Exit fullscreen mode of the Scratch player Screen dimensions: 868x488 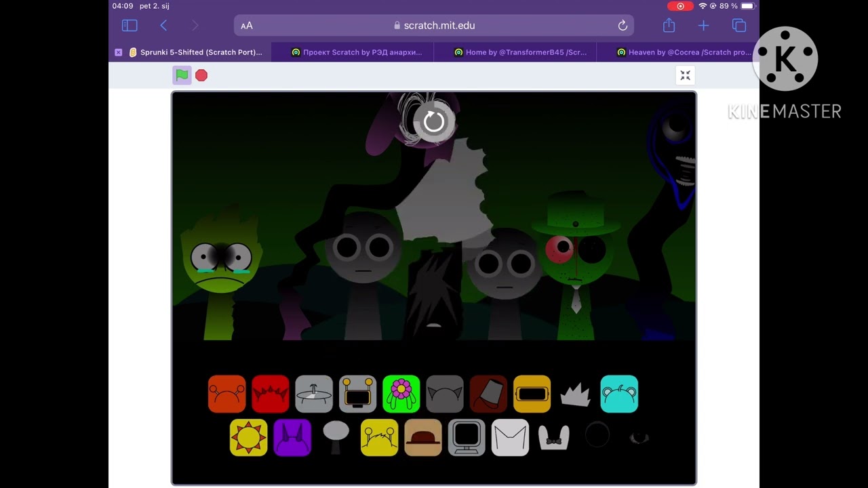click(685, 75)
